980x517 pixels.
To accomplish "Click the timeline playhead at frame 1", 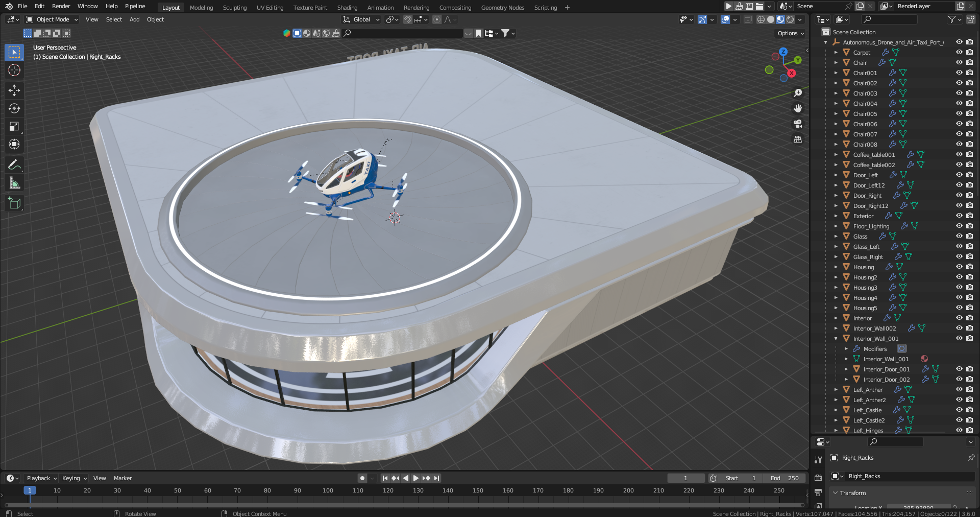I will click(x=30, y=490).
